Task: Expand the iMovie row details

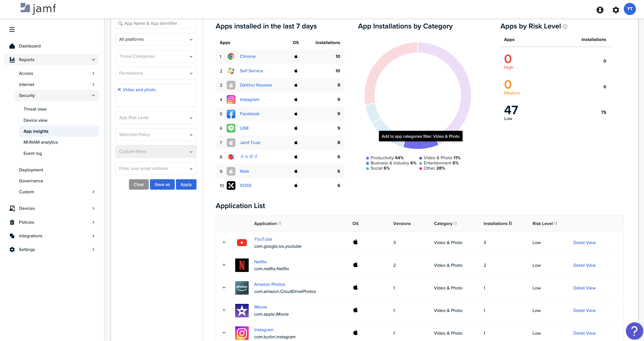Action: [224, 310]
